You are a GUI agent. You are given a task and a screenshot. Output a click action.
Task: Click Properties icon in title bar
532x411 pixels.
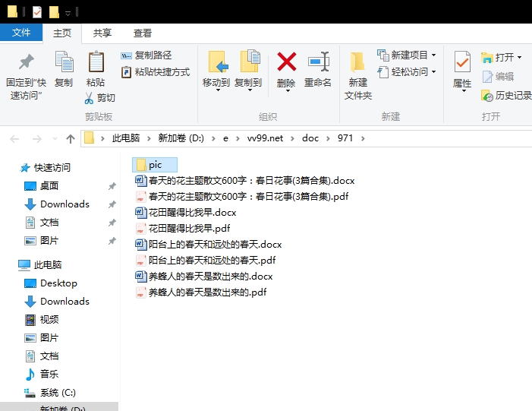[x=37, y=12]
